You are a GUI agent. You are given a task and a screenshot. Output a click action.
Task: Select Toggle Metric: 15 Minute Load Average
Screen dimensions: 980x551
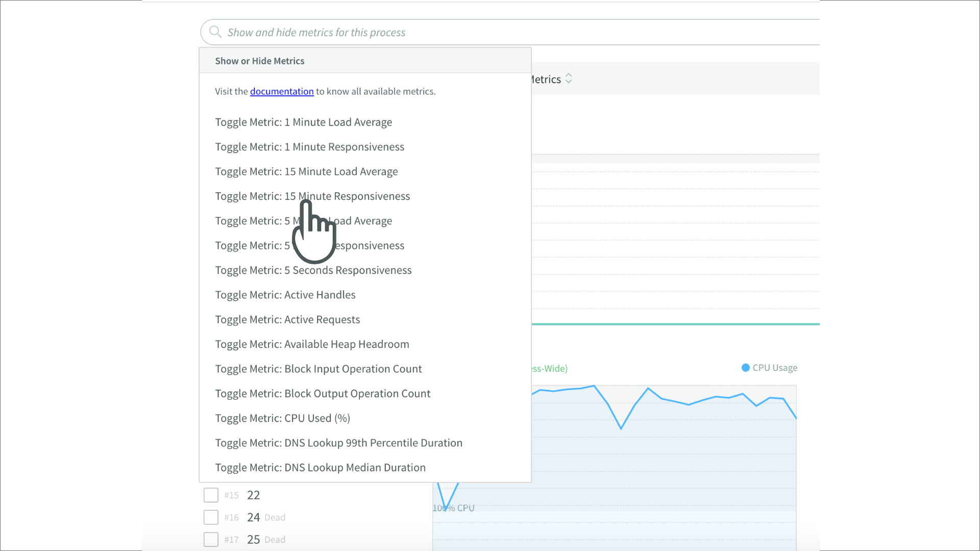coord(306,172)
